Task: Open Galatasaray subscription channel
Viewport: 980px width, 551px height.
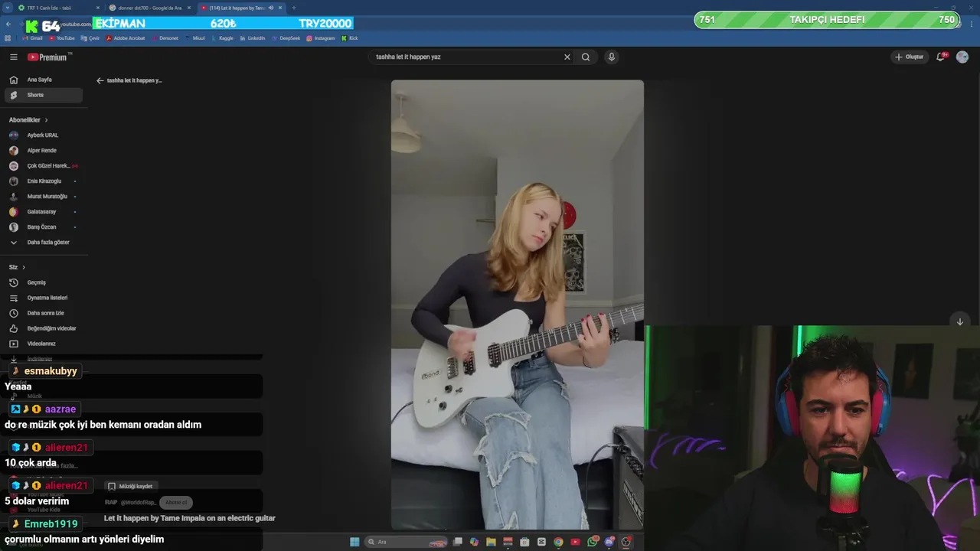Action: (44, 212)
